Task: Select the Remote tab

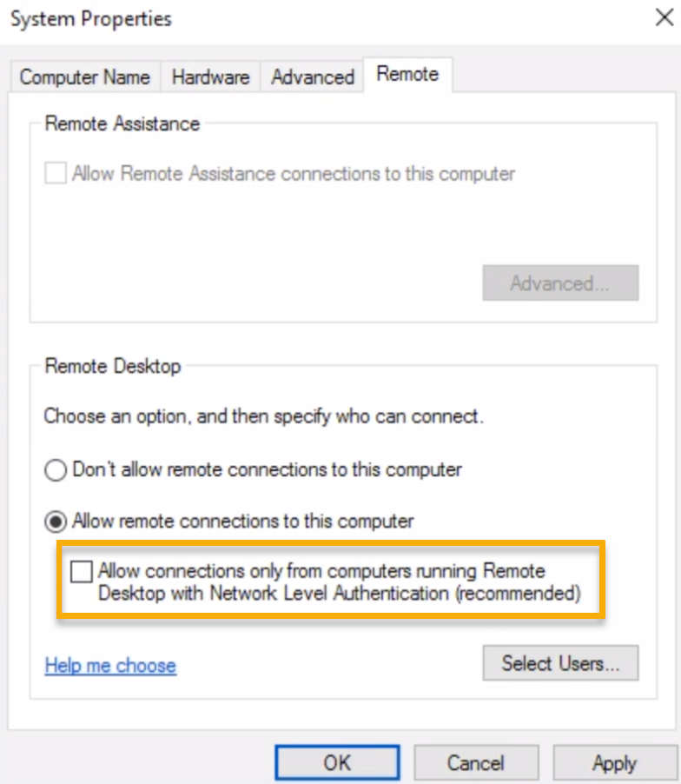Action: click(407, 74)
